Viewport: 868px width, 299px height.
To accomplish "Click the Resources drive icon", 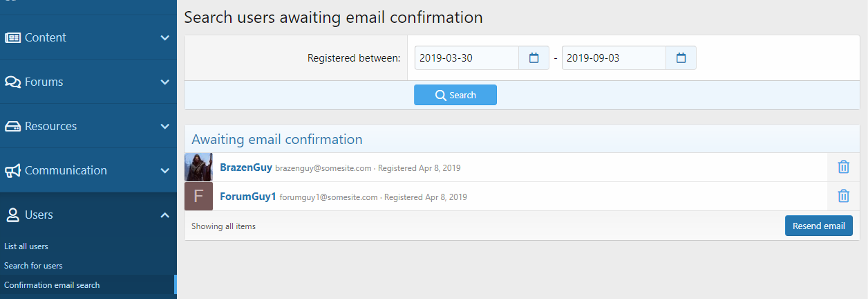I will pos(12,126).
